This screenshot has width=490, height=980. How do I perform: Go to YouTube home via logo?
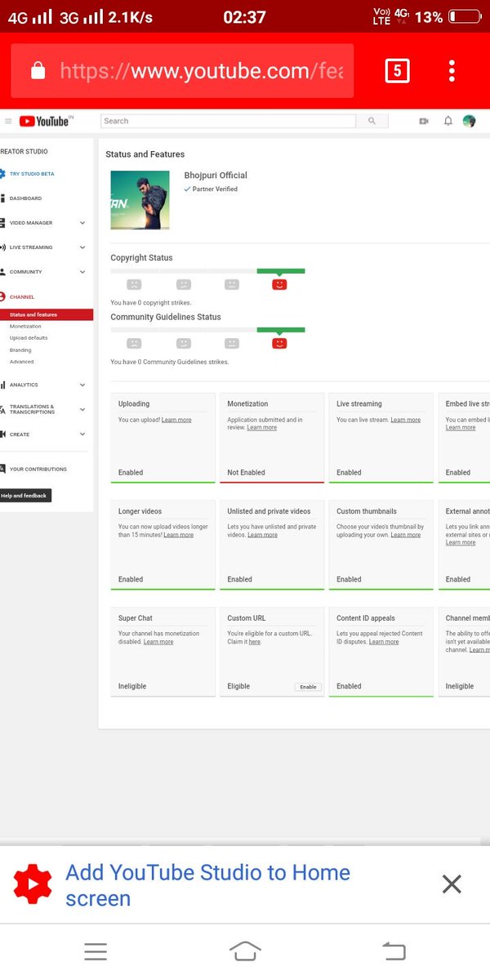[x=45, y=121]
